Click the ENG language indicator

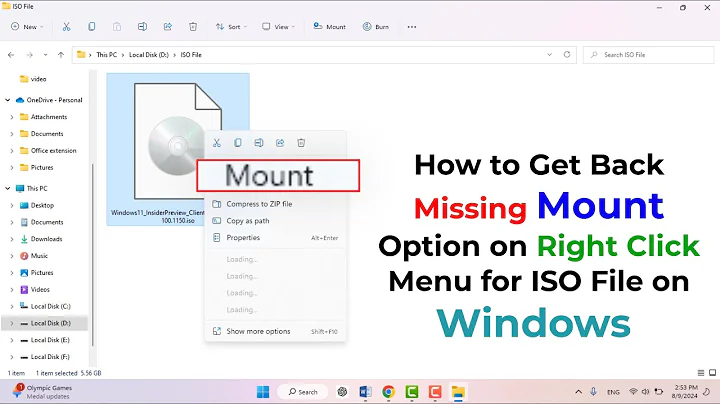pyautogui.click(x=613, y=392)
